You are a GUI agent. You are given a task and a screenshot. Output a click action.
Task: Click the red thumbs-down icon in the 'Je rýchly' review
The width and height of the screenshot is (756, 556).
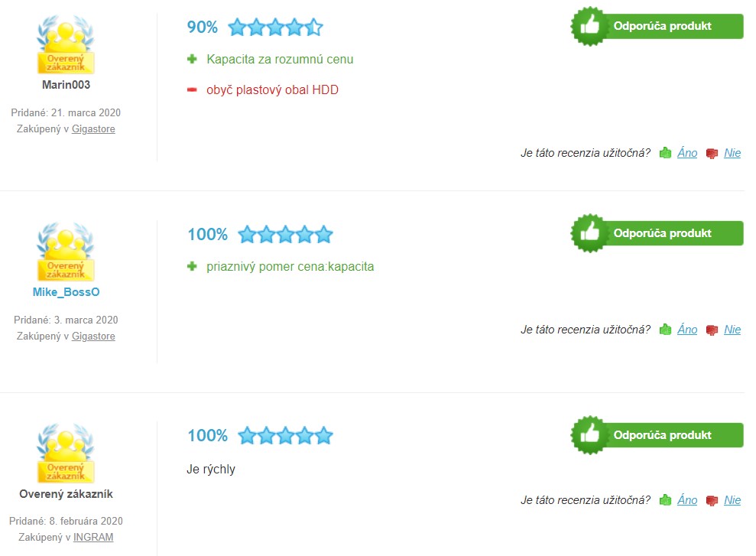pos(712,500)
